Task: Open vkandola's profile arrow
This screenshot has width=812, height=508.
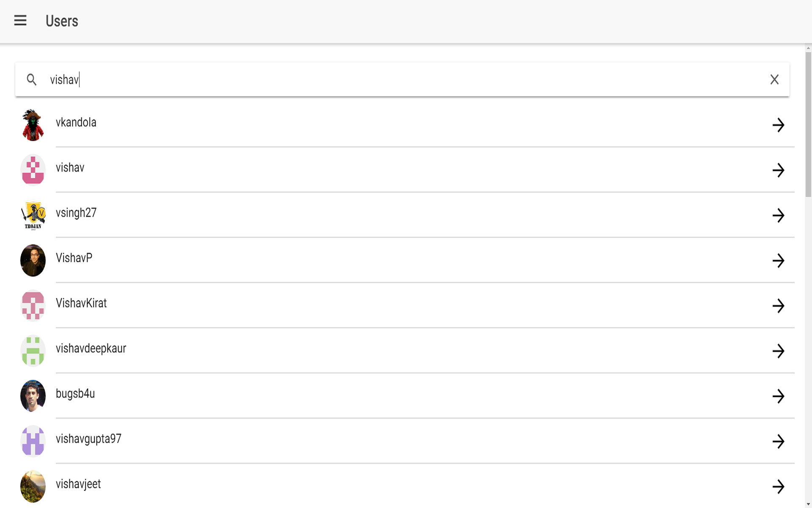Action: 778,125
